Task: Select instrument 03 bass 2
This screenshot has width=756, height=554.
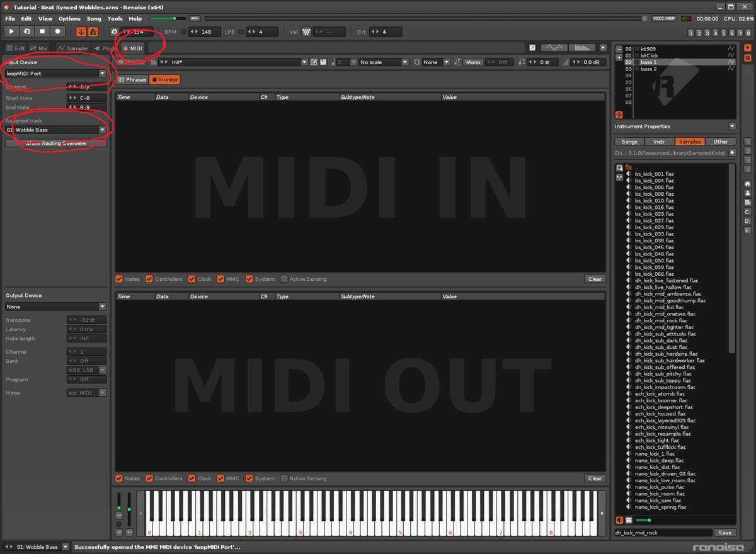Action: point(680,69)
